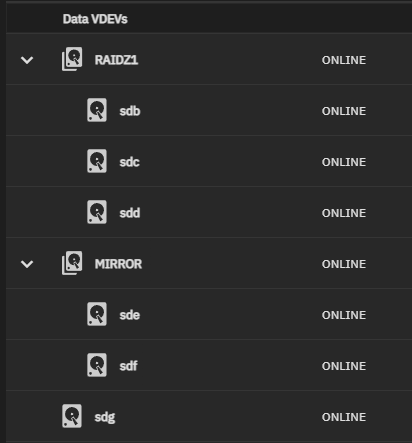Screen dimensions: 412x443
Task: Click the sdb disk icon
Action: [97, 110]
